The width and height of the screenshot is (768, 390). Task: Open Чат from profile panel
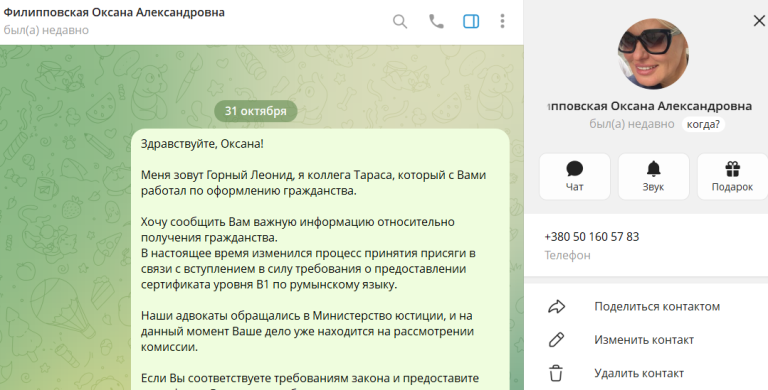tap(575, 176)
